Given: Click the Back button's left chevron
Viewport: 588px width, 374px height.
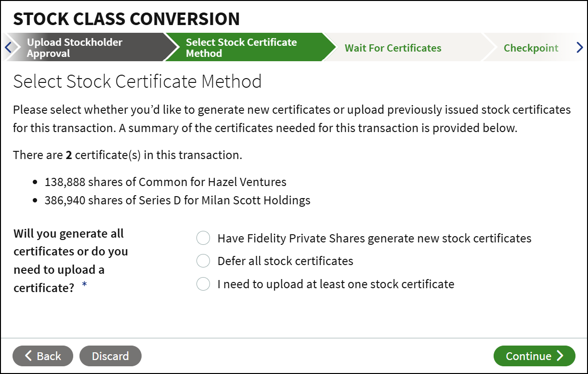Looking at the screenshot, I should pos(28,356).
